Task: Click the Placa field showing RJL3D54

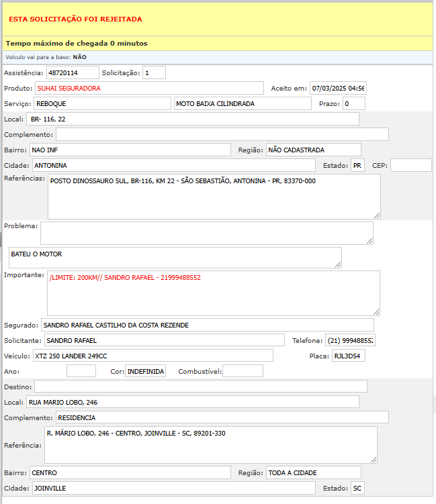Action: [348, 356]
